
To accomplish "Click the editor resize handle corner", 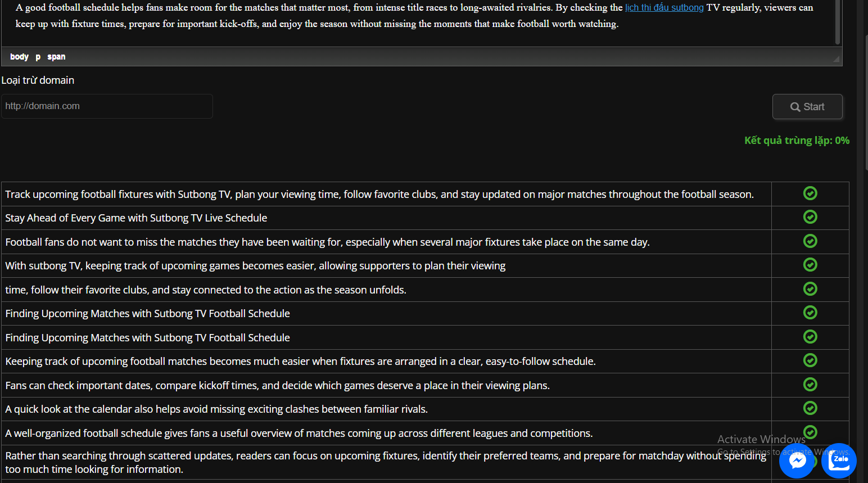I will [836, 58].
